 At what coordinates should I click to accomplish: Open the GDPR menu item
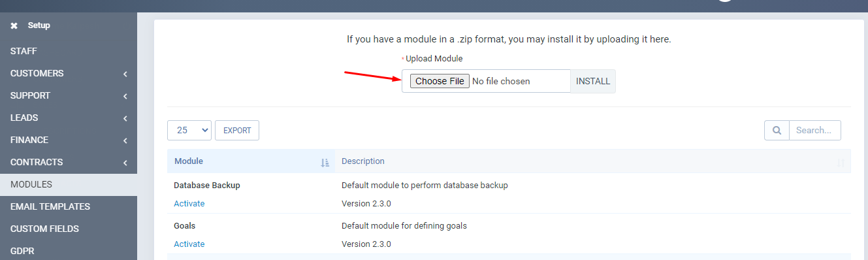[69, 251]
